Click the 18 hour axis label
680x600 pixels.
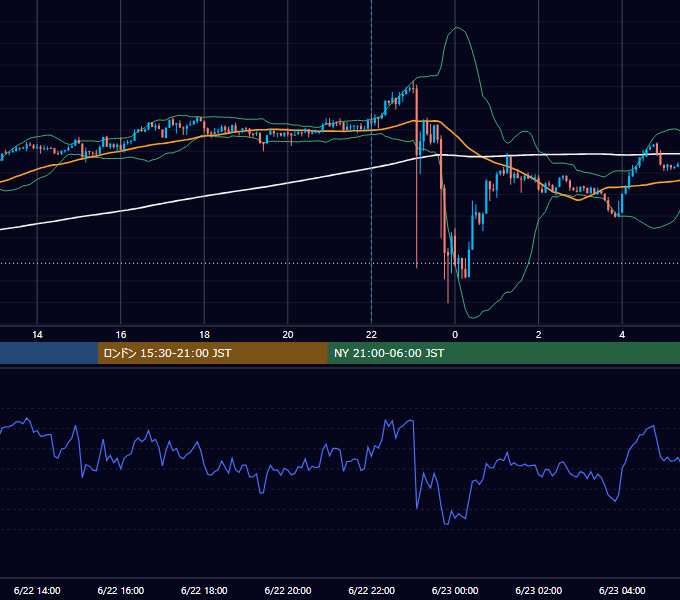point(204,335)
